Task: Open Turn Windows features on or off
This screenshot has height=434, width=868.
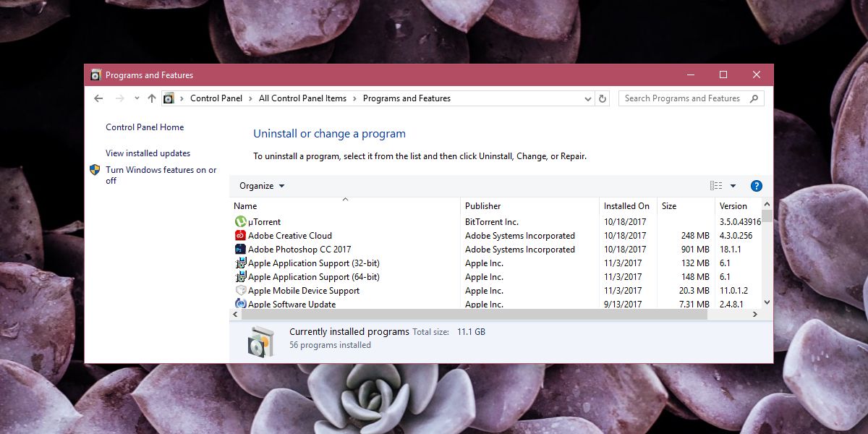Action: 161,175
